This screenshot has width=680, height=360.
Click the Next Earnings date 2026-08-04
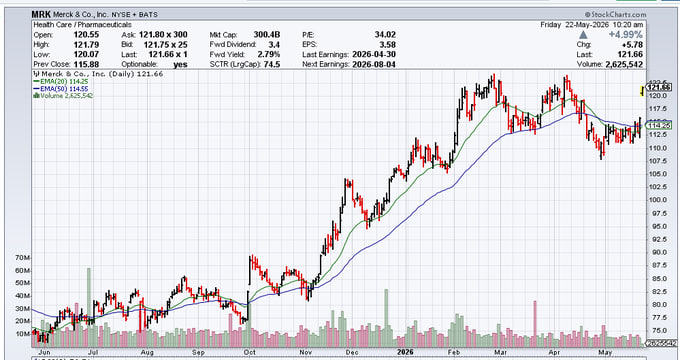(x=374, y=64)
